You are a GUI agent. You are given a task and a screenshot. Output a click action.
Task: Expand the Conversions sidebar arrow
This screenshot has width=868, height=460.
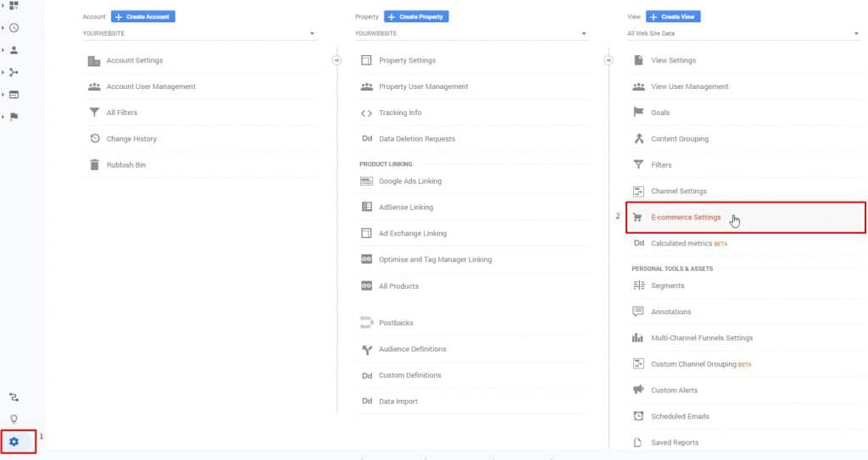coord(3,117)
